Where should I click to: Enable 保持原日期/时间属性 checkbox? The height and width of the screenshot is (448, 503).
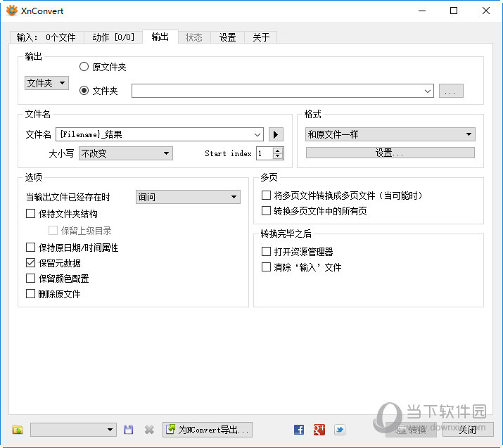pos(30,248)
